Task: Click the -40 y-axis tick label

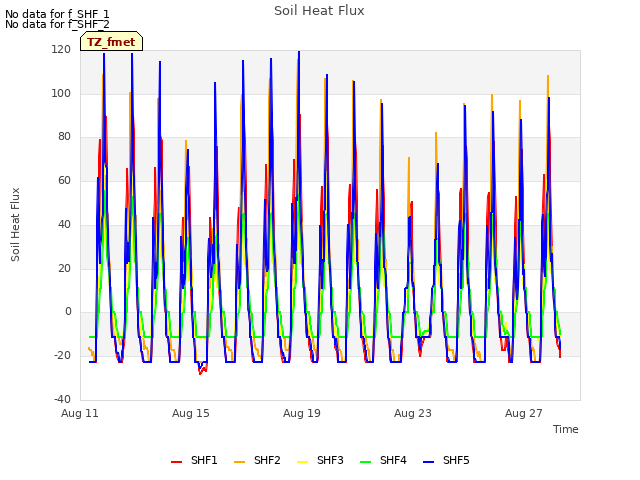Action: pos(62,399)
